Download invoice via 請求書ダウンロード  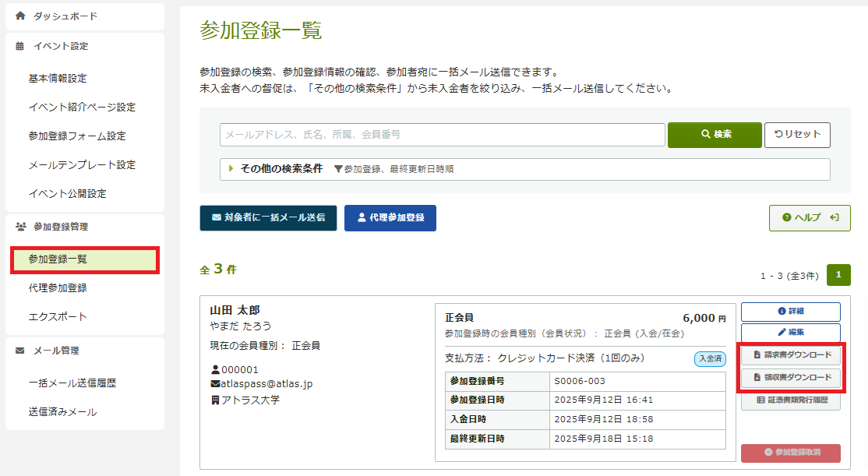pos(790,356)
